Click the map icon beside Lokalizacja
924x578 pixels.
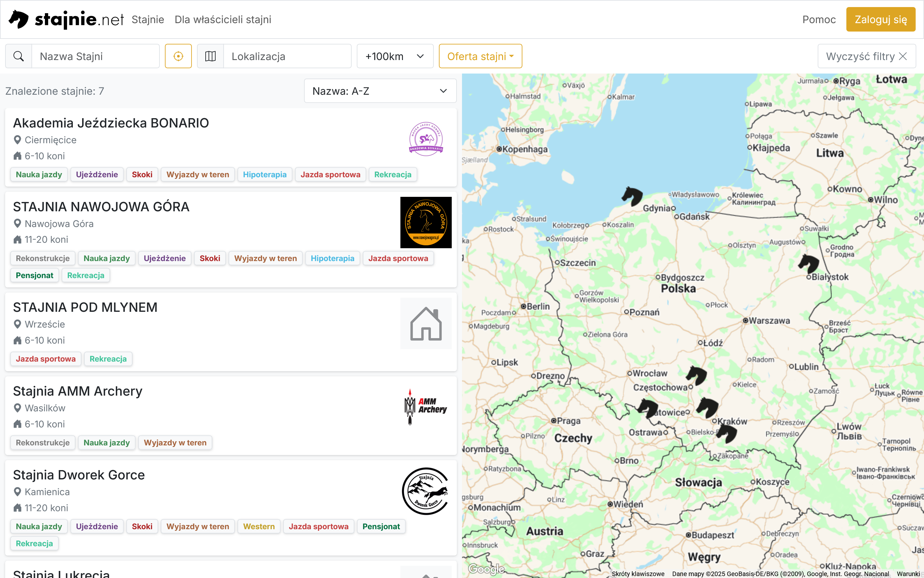coord(210,56)
